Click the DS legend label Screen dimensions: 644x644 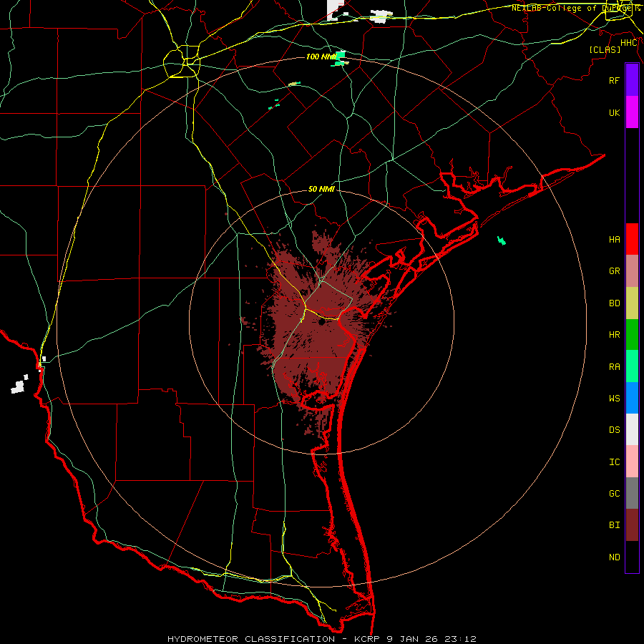[614, 430]
